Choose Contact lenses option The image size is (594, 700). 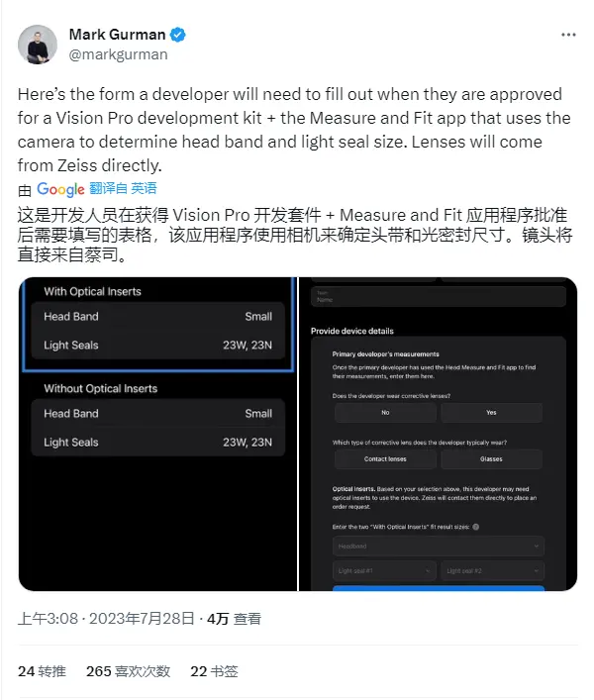(x=385, y=459)
